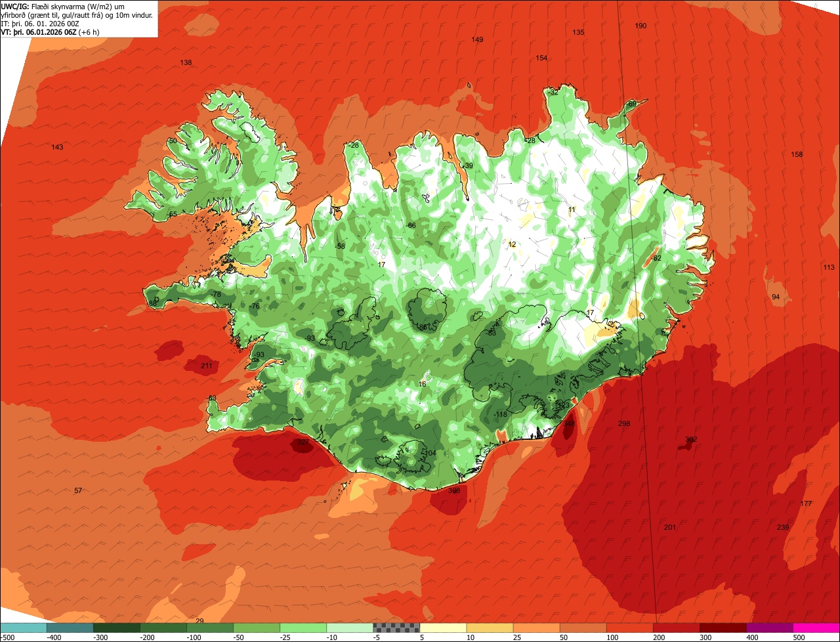This screenshot has height=642, width=840.
Task: Click the '298' map value
Action: tap(624, 423)
